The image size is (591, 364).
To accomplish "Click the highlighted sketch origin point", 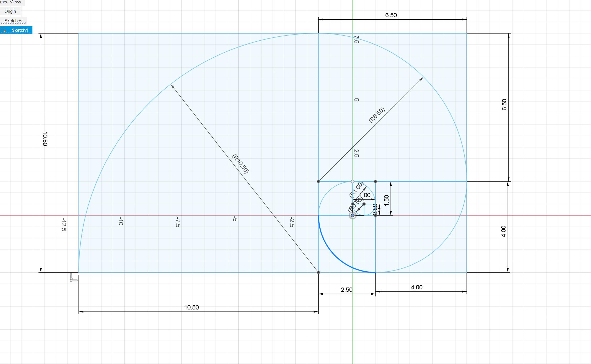I will (353, 216).
